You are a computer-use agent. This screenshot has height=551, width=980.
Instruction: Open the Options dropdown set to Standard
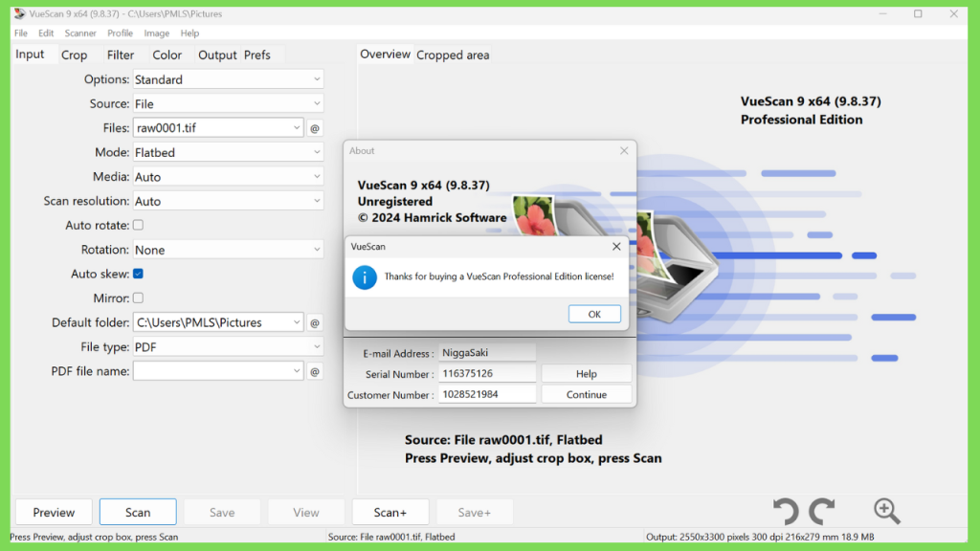click(228, 79)
